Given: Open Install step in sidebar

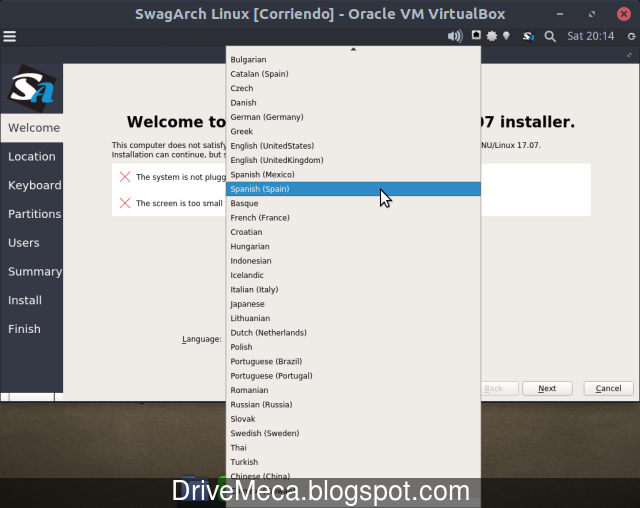Looking at the screenshot, I should pos(32,300).
